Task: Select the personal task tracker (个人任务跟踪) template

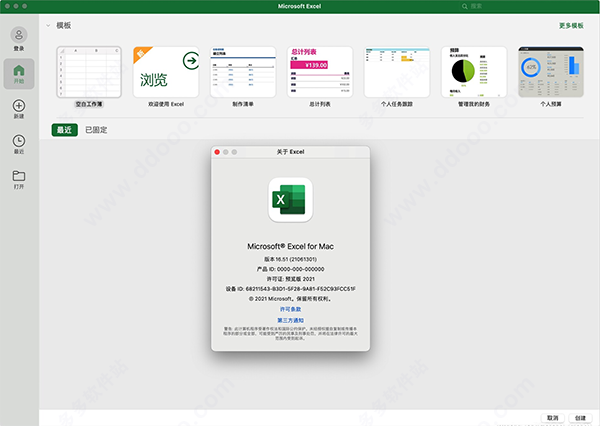Action: coord(397,72)
